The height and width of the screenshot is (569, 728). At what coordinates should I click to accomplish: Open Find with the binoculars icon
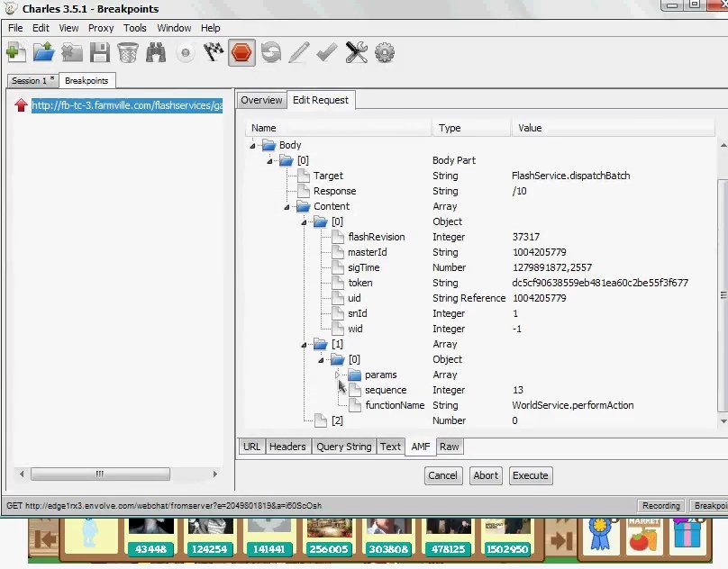point(156,52)
